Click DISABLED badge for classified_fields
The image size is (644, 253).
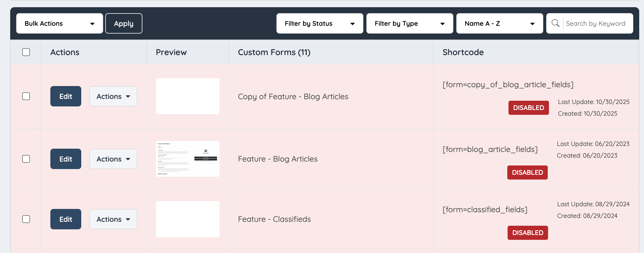click(528, 233)
